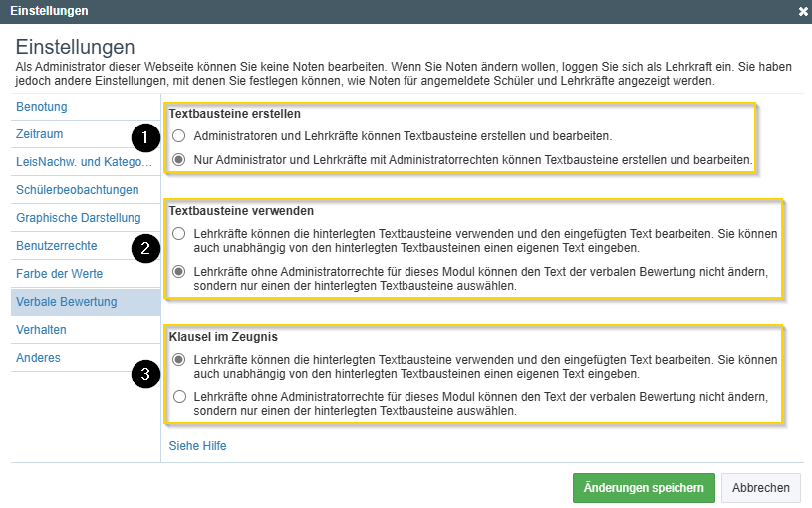Switch to the Benutzerrechte tab
The width and height of the screenshot is (812, 508).
coord(57,245)
